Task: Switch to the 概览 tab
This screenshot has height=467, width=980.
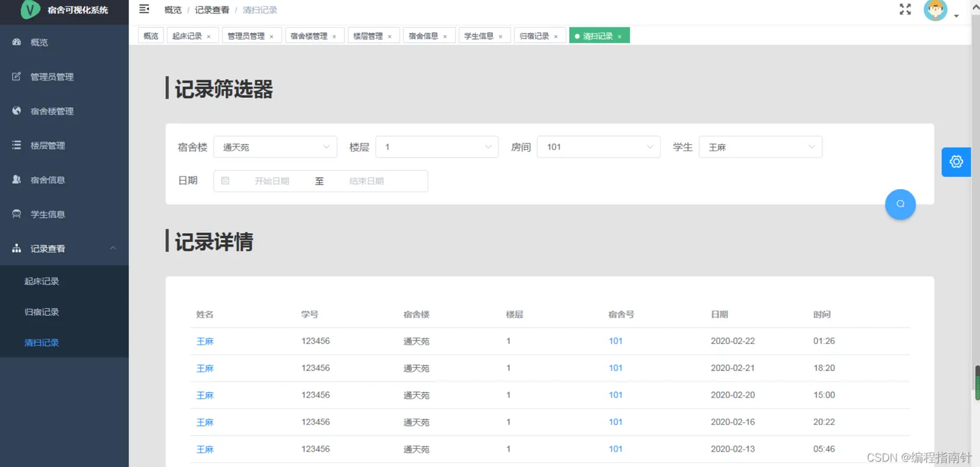Action: (x=150, y=36)
